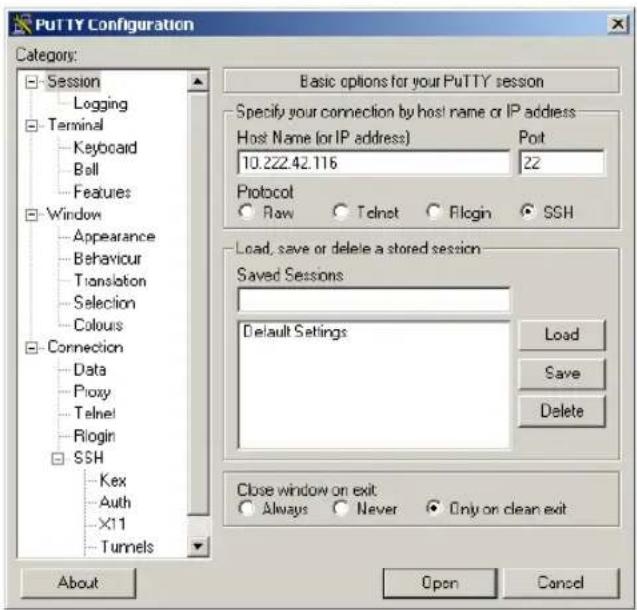Screen dimensions: 637x610
Task: Open the Data category
Action: coord(90,370)
